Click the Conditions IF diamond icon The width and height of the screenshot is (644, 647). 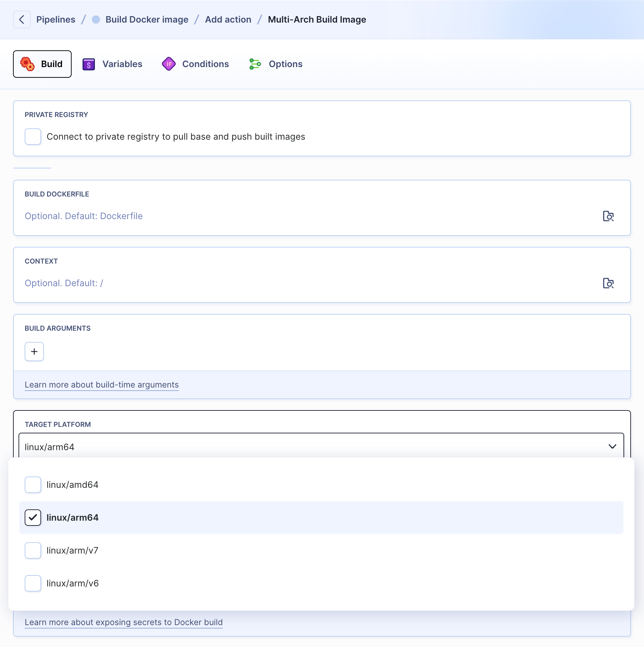(x=169, y=64)
